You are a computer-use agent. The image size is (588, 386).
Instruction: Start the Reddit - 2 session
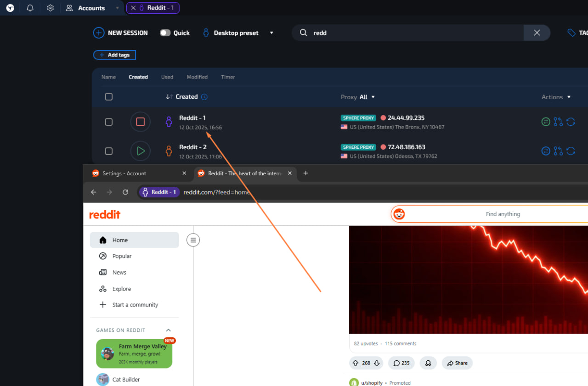[141, 151]
